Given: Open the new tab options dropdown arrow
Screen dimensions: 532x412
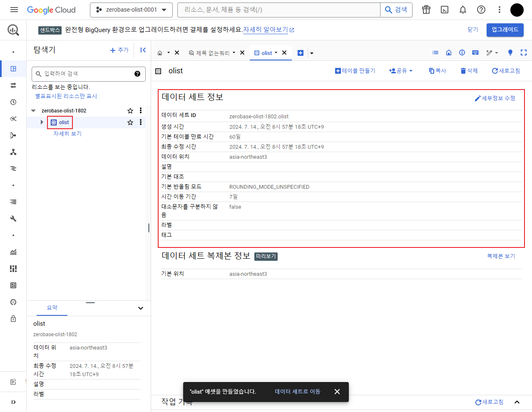Looking at the screenshot, I should [x=312, y=53].
